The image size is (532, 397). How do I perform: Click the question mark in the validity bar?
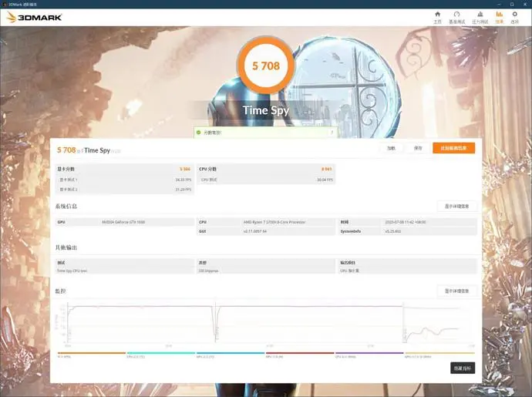(x=332, y=133)
